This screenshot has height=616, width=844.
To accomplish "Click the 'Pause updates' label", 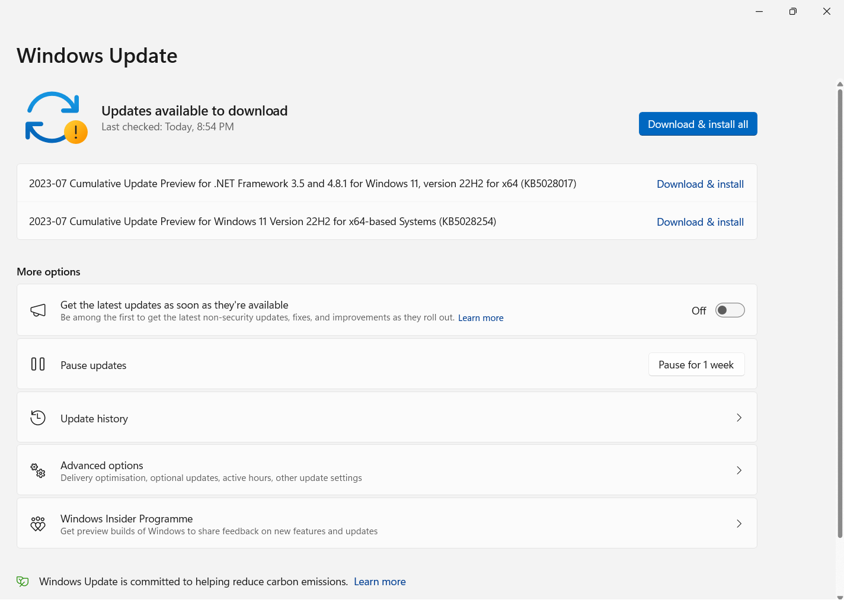I will [94, 365].
